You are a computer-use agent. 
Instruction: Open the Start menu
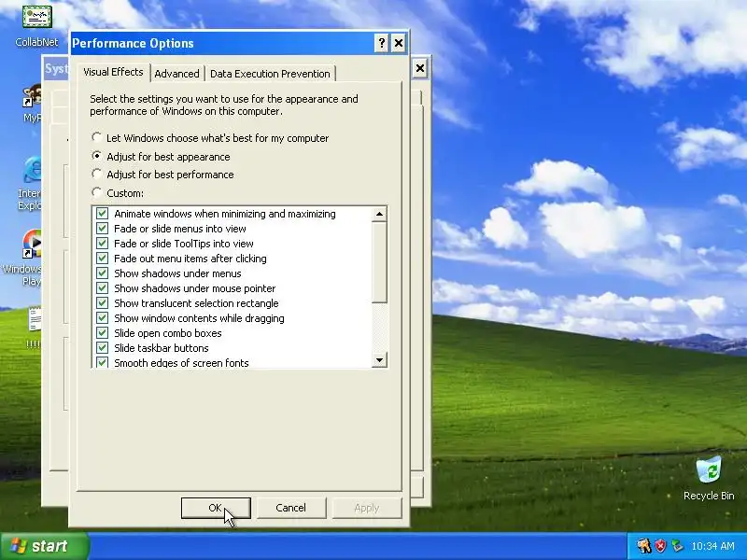(44, 546)
